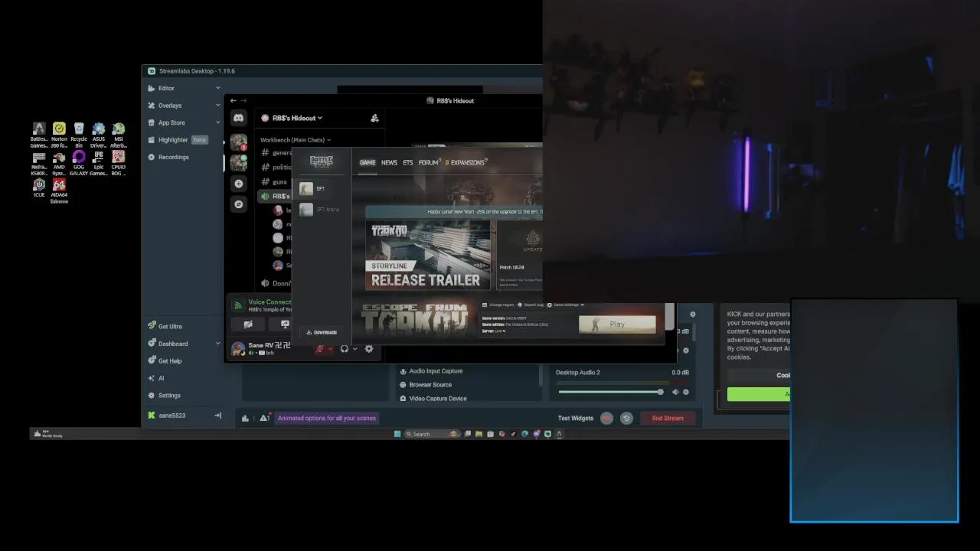The image size is (980, 551).
Task: Expand the Dashboard menu chevron
Action: click(217, 344)
